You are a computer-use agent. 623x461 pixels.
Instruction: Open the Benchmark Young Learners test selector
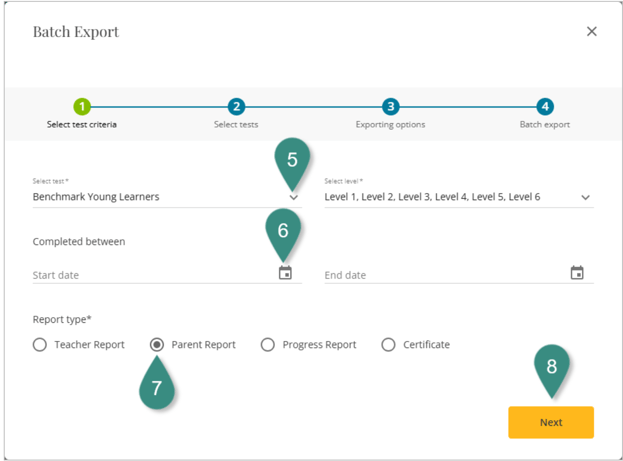coord(150,197)
